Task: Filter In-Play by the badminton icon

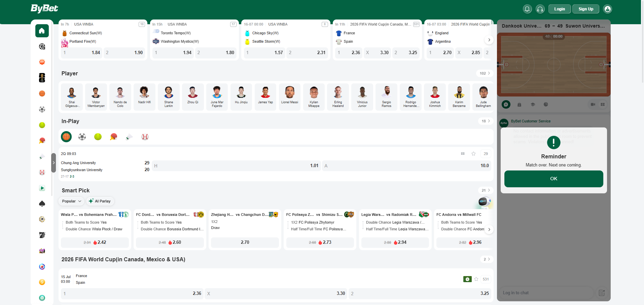Action: click(129, 137)
